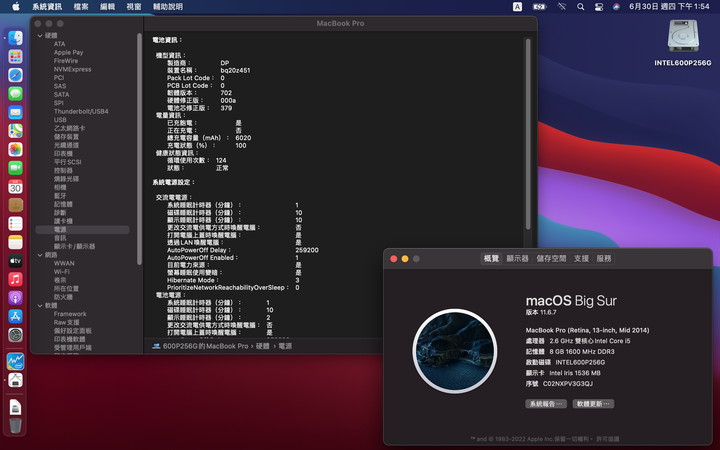This screenshot has height=450, width=720.
Task: Collapse the 網路 section in sidebar
Action: [40, 255]
